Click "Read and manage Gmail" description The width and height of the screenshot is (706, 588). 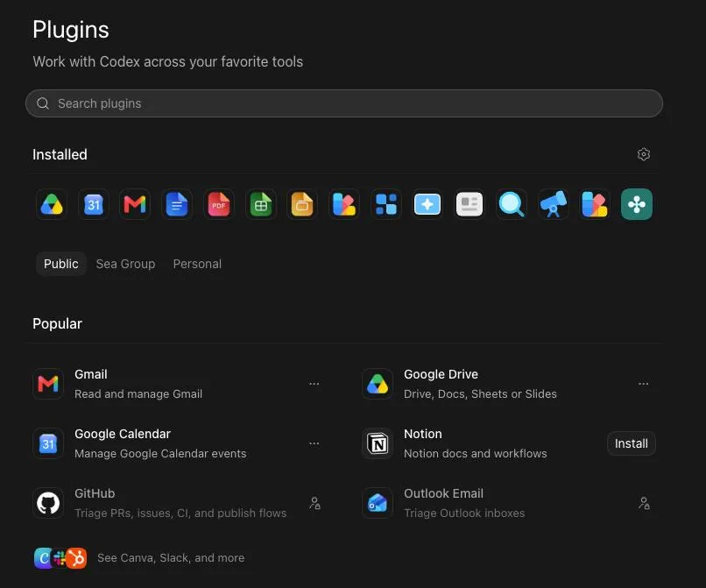(138, 394)
